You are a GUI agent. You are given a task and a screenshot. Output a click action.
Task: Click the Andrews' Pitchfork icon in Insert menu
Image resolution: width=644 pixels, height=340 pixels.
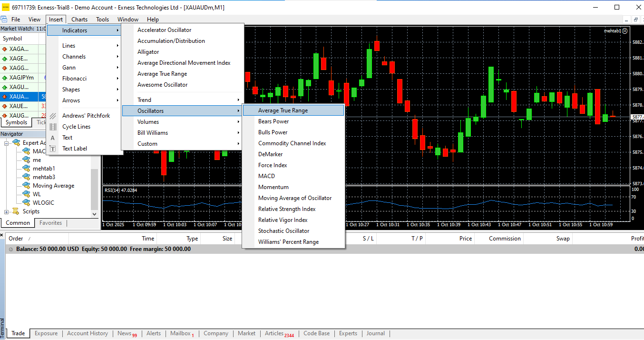coord(53,116)
